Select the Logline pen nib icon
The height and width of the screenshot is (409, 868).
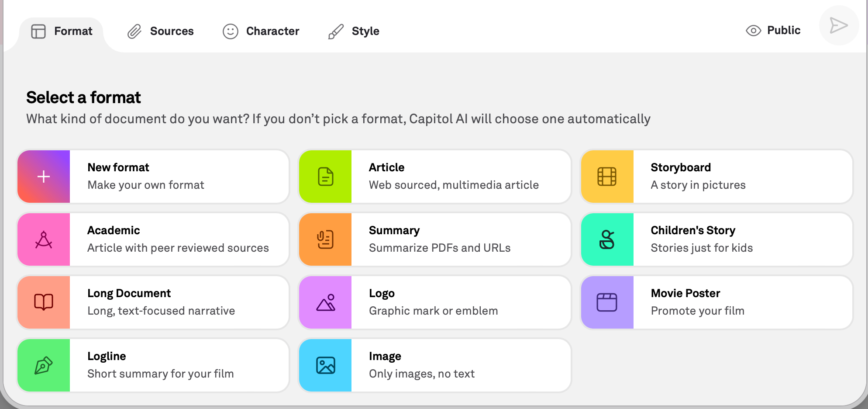(44, 365)
